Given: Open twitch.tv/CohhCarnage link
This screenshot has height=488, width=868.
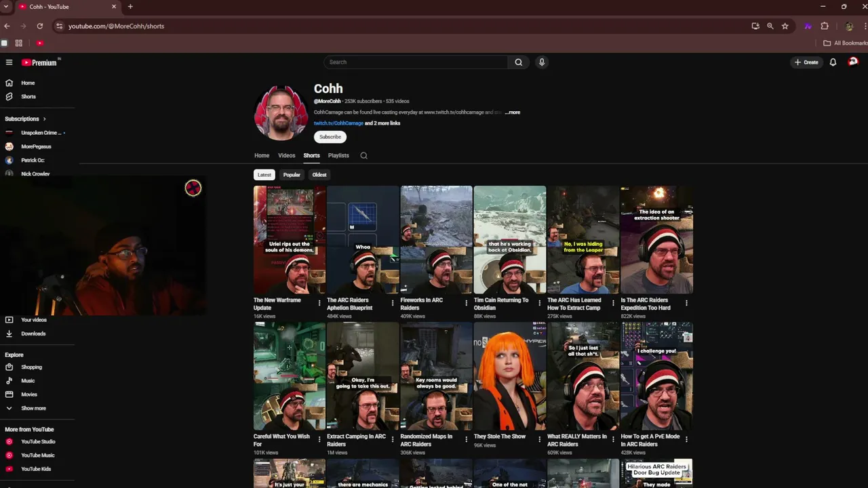Looking at the screenshot, I should [x=338, y=123].
